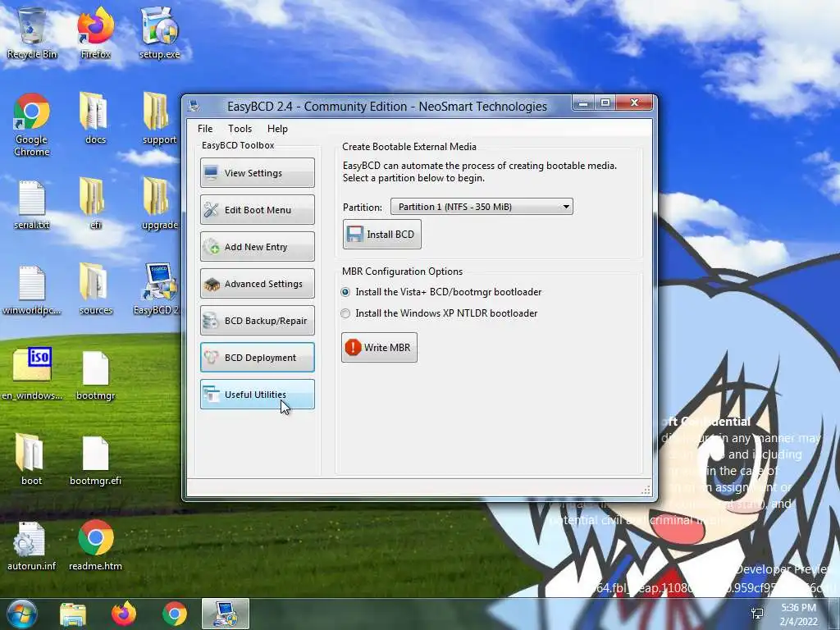Select the readme.htm desktop icon
The image size is (840, 630).
(x=95, y=546)
